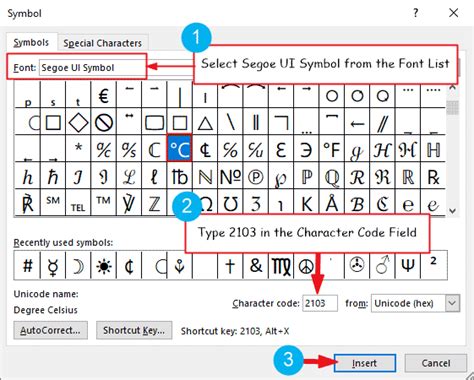The width and height of the screenshot is (474, 380).
Task: Open the Special Characters tab
Action: point(102,43)
